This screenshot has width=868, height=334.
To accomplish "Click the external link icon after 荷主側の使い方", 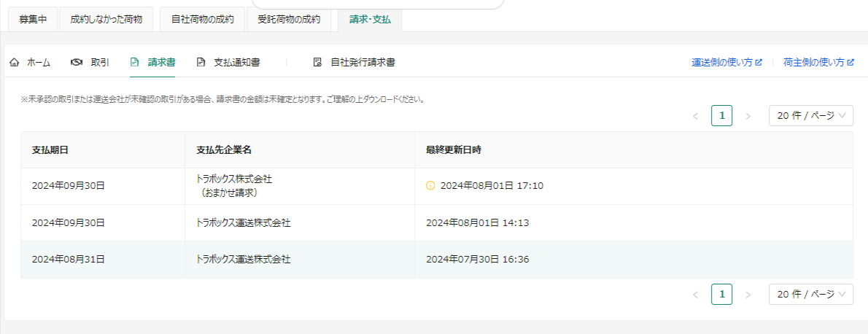I will click(850, 63).
